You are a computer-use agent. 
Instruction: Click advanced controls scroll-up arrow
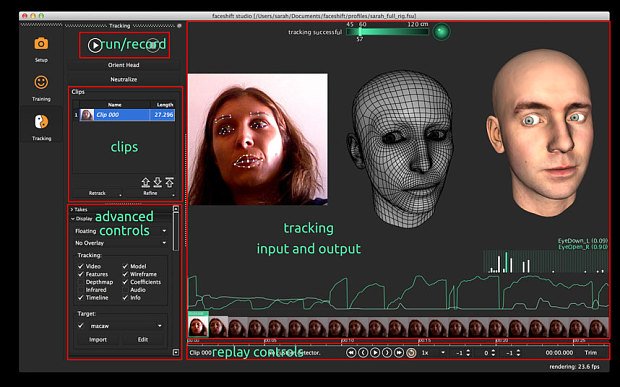click(176, 209)
